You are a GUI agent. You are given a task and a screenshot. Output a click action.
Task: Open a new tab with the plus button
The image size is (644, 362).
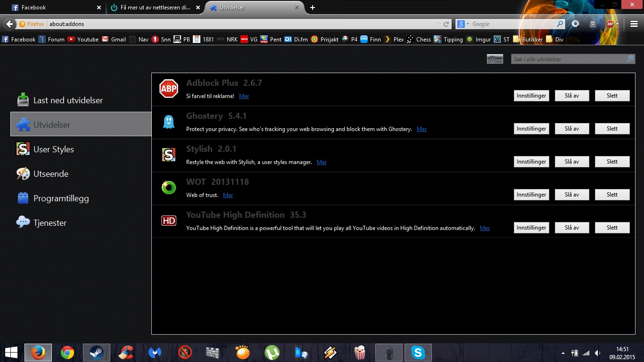313,8
